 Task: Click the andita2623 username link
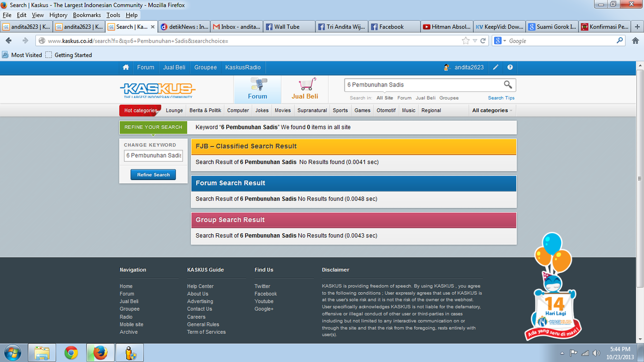[468, 67]
